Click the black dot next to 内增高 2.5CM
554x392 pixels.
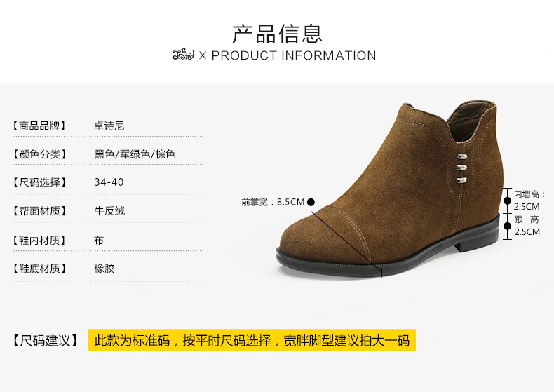pos(507,201)
